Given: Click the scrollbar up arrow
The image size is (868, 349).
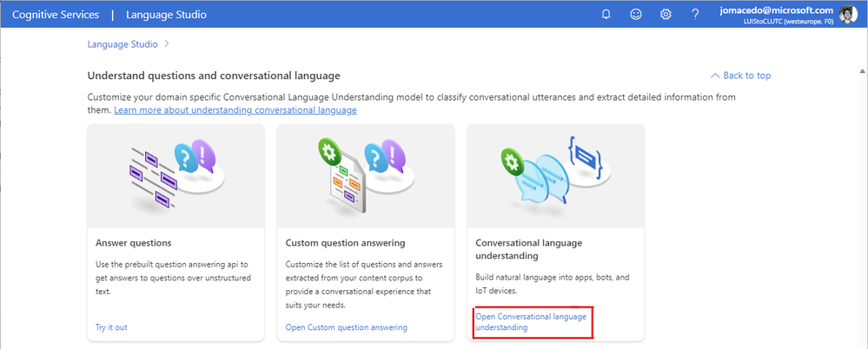Looking at the screenshot, I should pos(863,71).
